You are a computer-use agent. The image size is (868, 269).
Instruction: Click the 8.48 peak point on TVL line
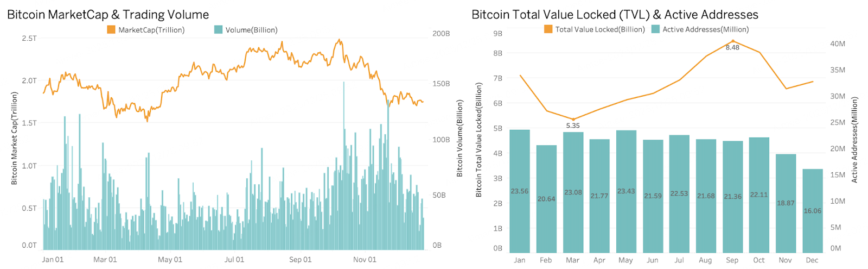(733, 41)
